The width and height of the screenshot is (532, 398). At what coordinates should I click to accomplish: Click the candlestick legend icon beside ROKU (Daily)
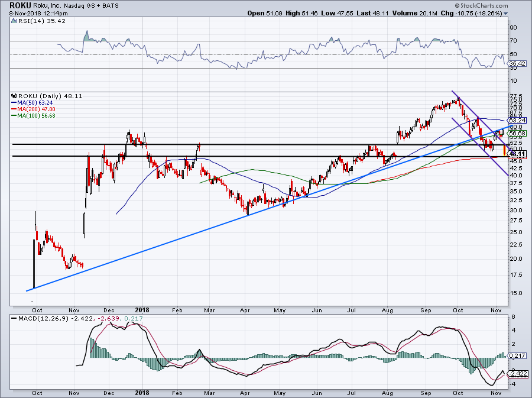(14, 96)
